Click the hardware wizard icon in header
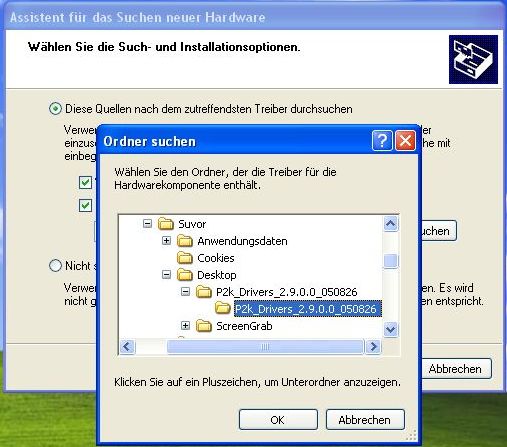The image size is (507, 447). [x=473, y=59]
